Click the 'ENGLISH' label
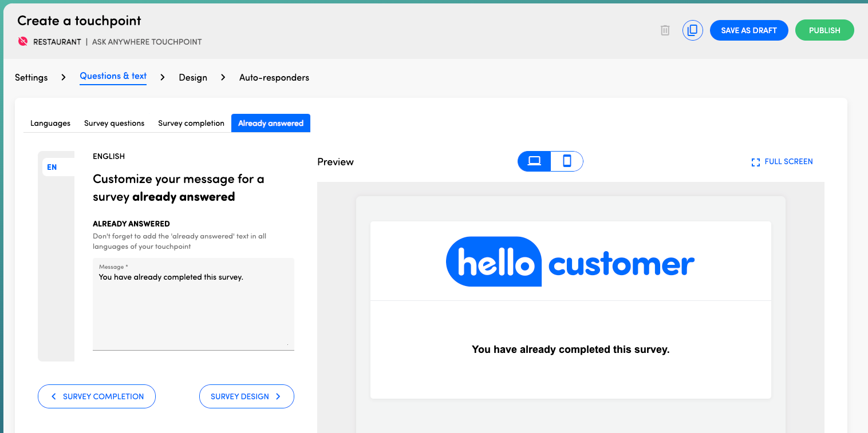 click(109, 156)
